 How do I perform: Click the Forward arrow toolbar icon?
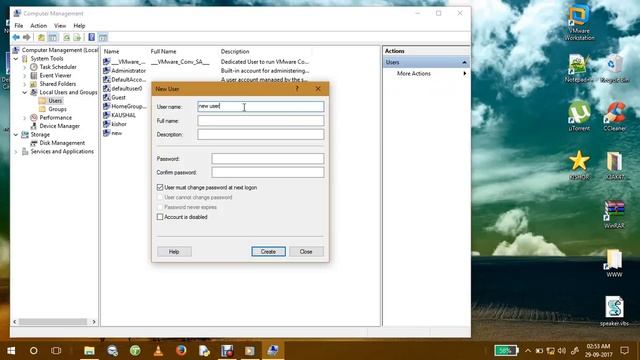[27, 38]
